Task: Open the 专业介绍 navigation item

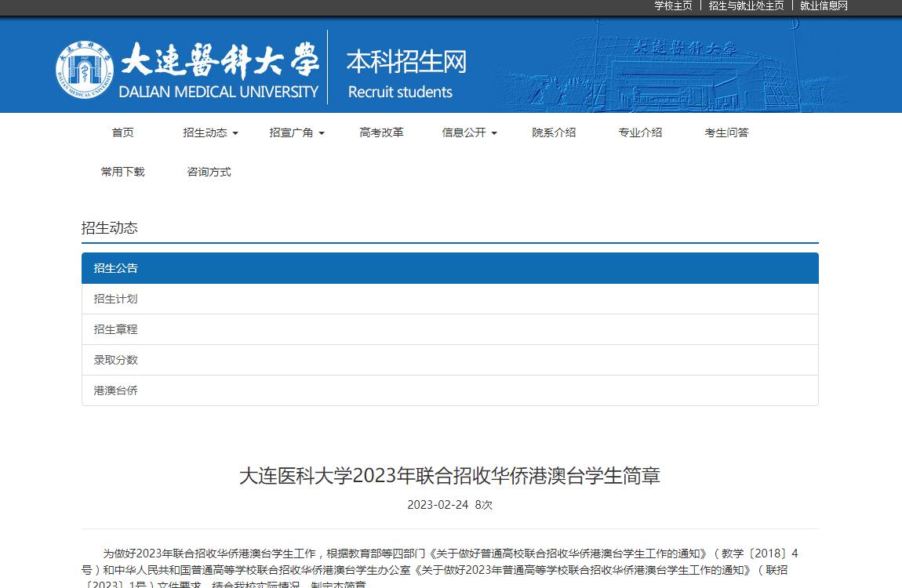Action: pyautogui.click(x=640, y=132)
